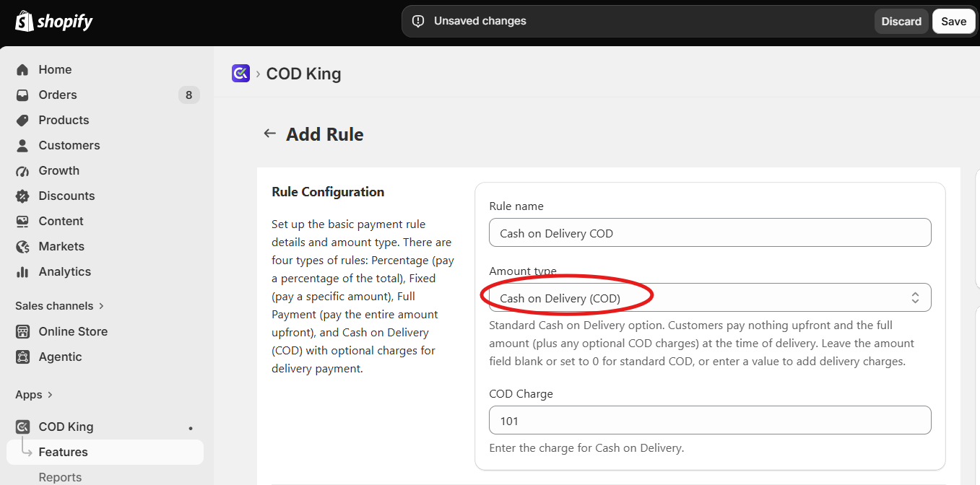Click the COD King breadcrumb app logo
The image size is (980, 485).
click(240, 73)
